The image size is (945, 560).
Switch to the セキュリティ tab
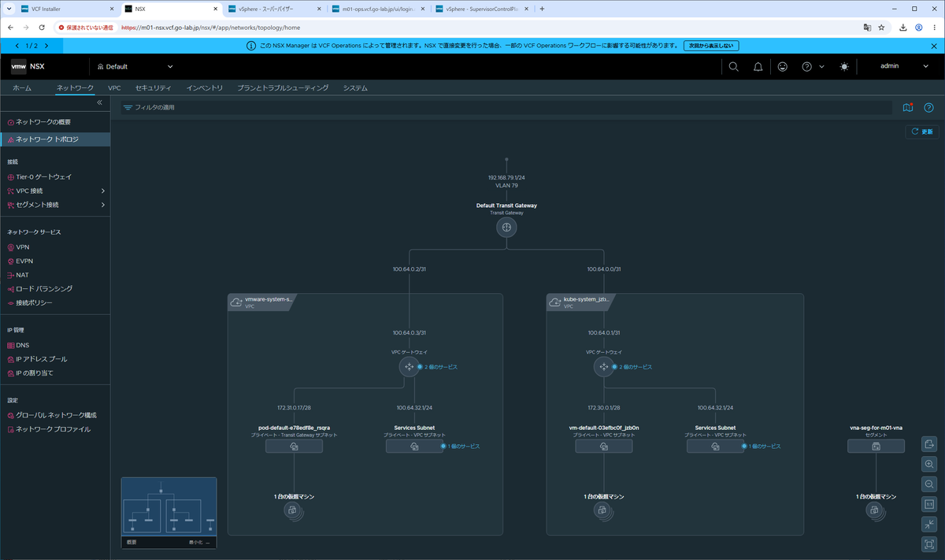point(153,87)
